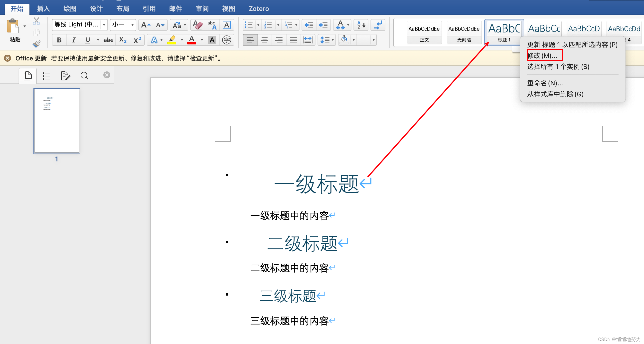Expand the font name dropdown

click(104, 25)
